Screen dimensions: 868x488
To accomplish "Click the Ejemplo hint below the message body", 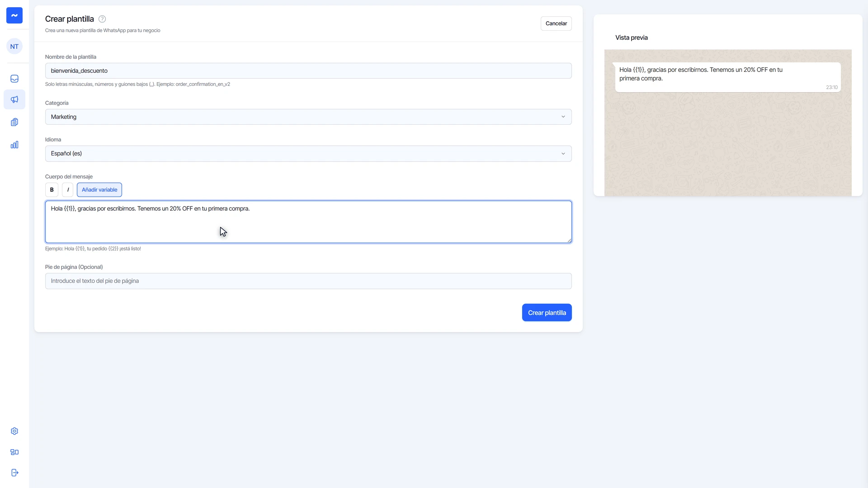I will point(93,249).
